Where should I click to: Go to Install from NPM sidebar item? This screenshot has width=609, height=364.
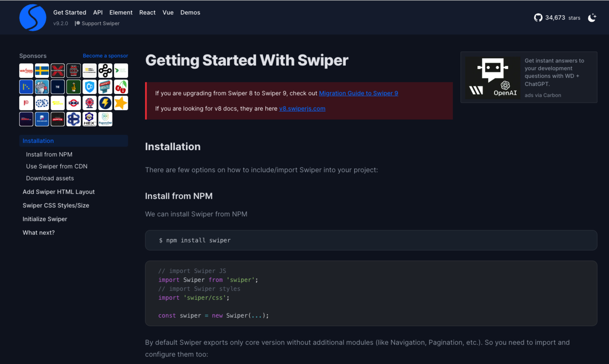coord(49,154)
